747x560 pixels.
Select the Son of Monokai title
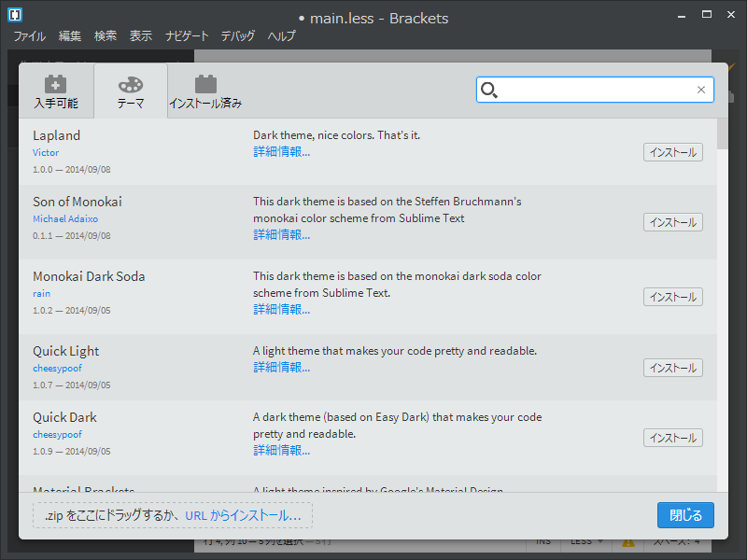point(78,202)
